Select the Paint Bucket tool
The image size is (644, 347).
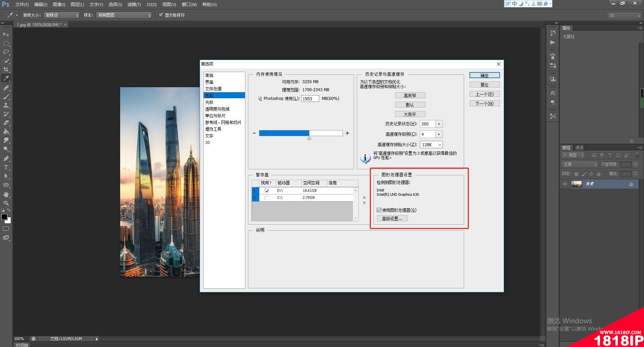6,131
